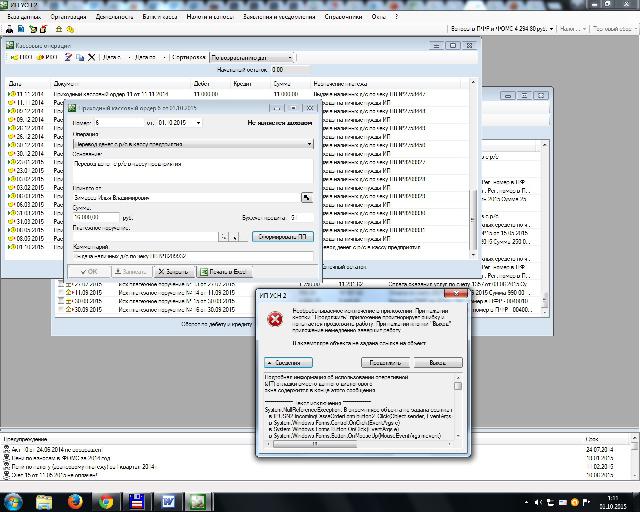Click the 'Номер' input field
The width and height of the screenshot is (640, 512).
[x=119, y=122]
